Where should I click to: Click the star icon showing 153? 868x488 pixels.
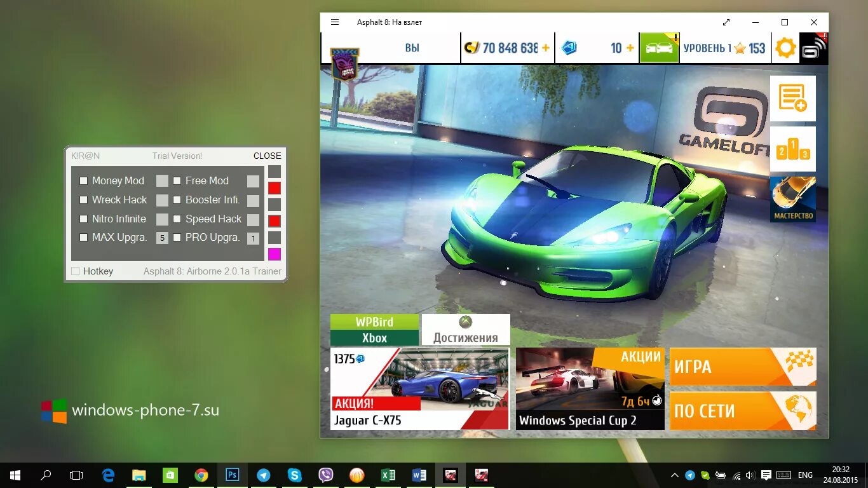click(x=740, y=48)
